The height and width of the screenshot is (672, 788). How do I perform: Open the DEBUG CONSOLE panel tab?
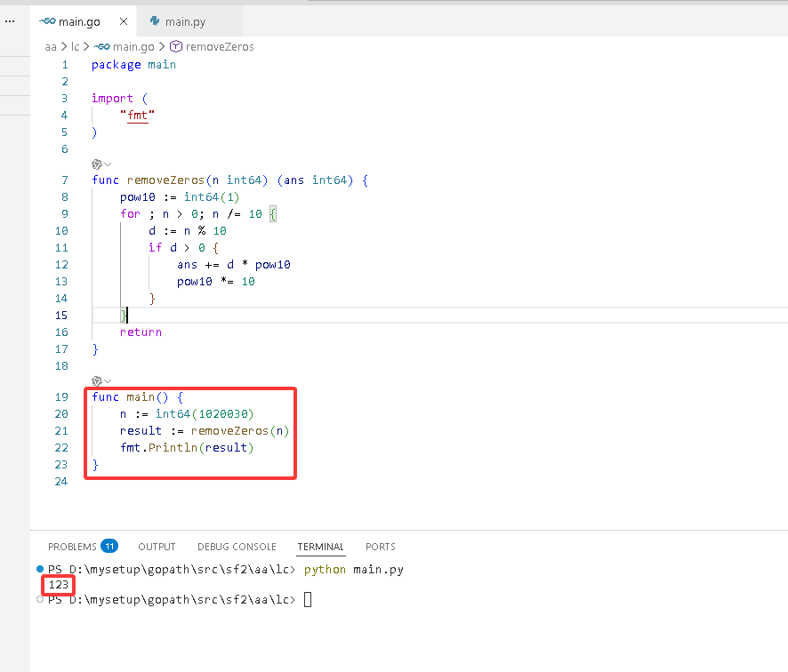pos(237,547)
